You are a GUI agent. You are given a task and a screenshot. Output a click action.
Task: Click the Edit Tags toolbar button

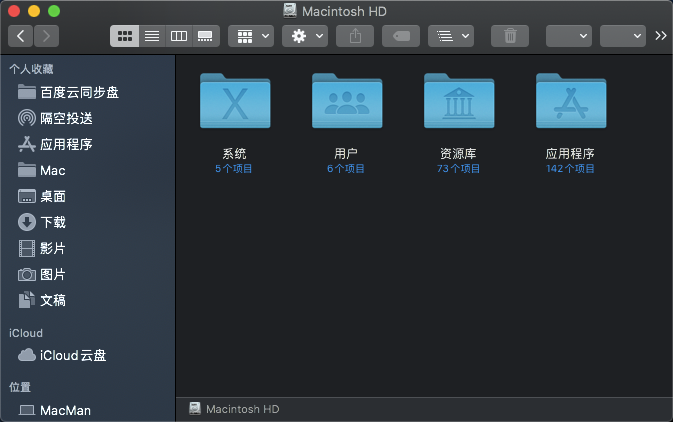coord(401,36)
